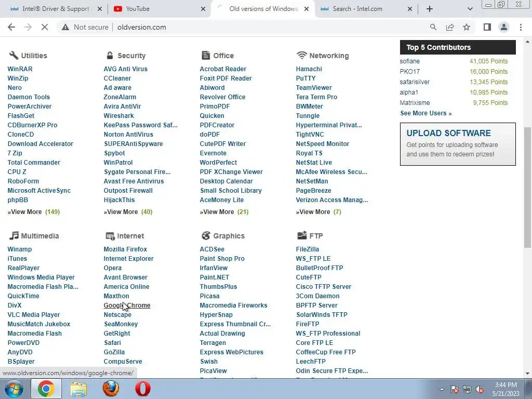Bookmark this page with the star icon

point(467,27)
